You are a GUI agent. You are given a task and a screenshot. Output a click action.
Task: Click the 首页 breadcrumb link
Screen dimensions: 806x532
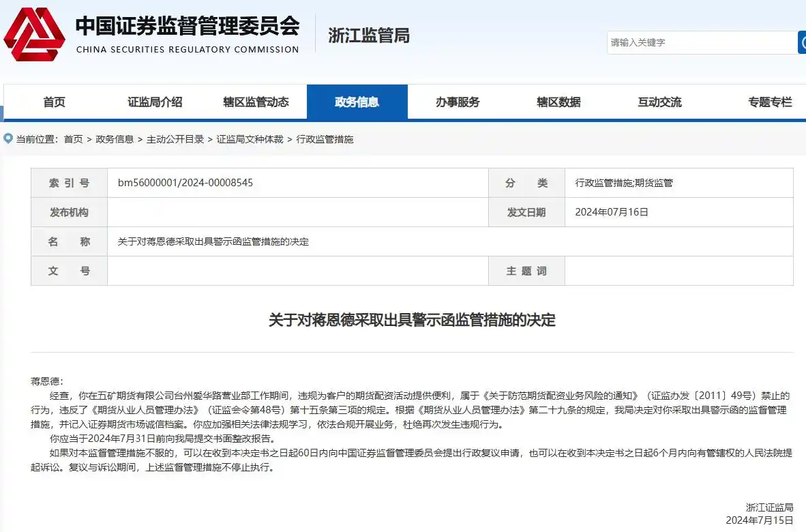pyautogui.click(x=73, y=138)
